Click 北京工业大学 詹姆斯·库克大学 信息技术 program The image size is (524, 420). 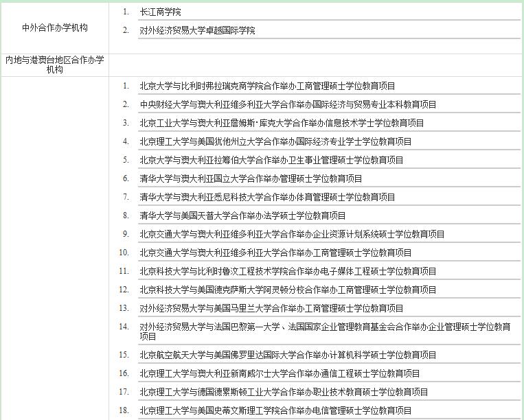point(282,124)
